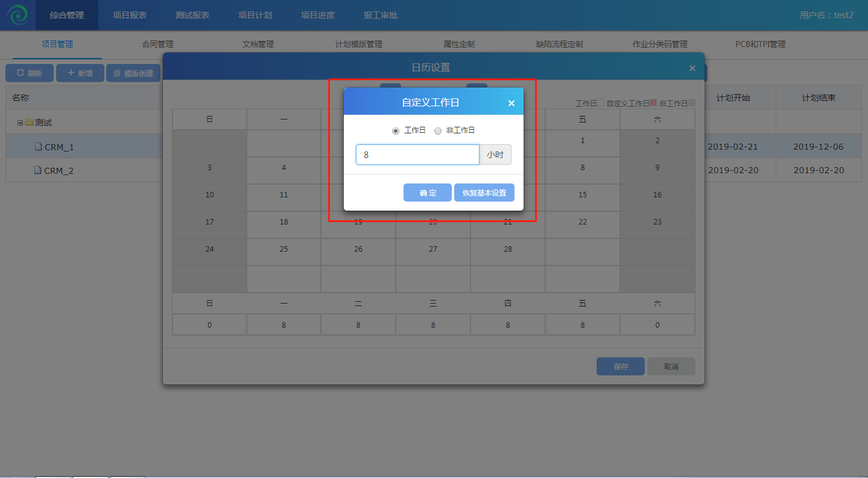Click the hours input field
Screen dimensions: 868x478
(x=417, y=155)
